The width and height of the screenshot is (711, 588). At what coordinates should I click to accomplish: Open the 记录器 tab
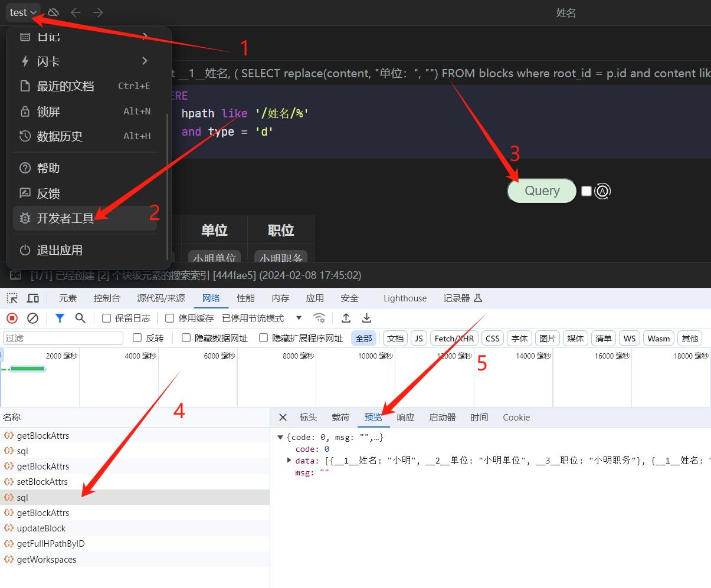(463, 298)
